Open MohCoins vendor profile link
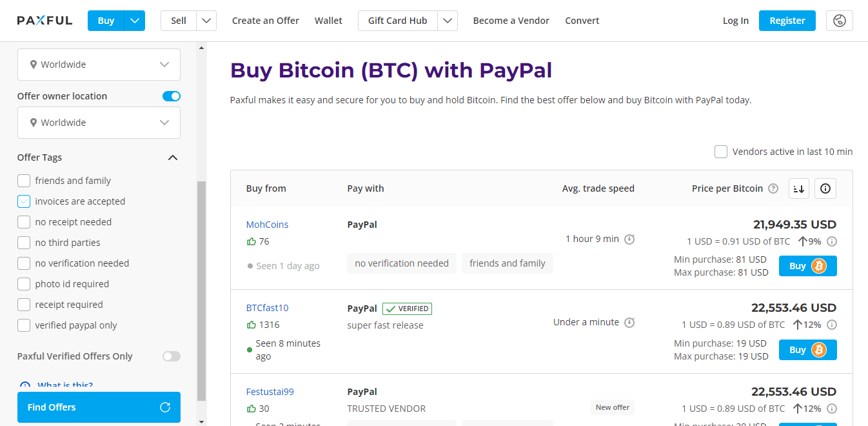Image resolution: width=868 pixels, height=426 pixels. (267, 225)
